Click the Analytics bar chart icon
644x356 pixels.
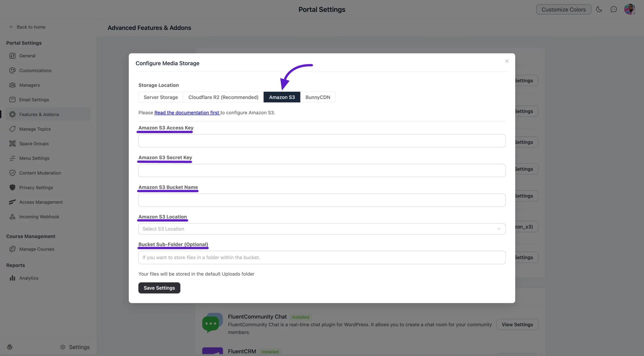(x=12, y=278)
